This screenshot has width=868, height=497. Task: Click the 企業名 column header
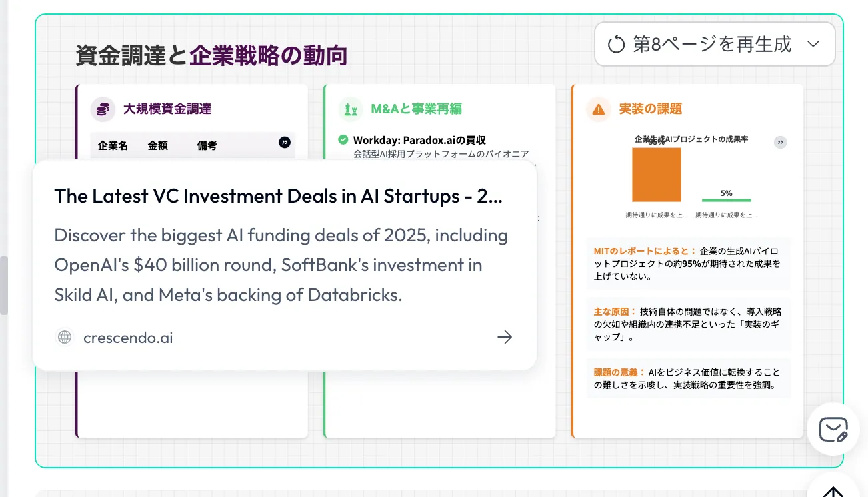pyautogui.click(x=113, y=145)
